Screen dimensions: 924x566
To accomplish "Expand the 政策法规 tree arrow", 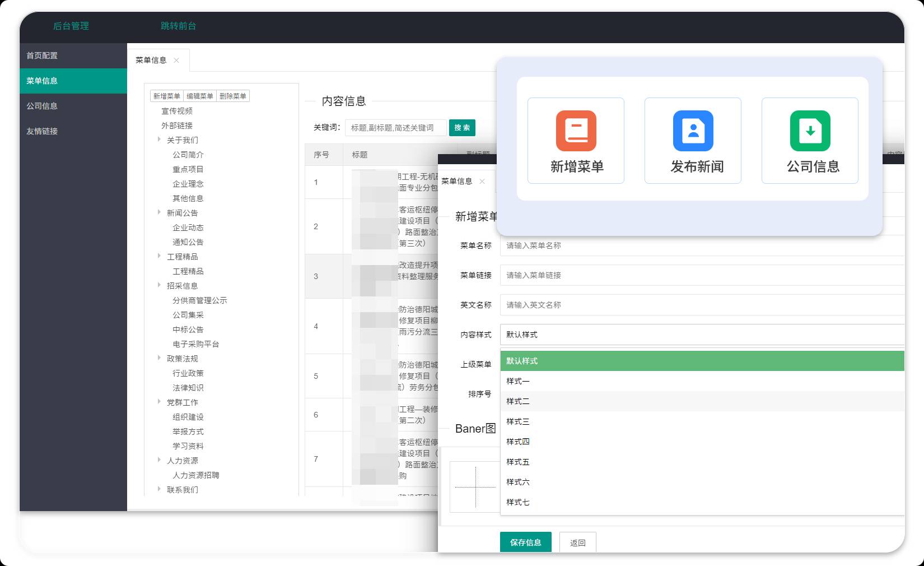I will click(159, 358).
